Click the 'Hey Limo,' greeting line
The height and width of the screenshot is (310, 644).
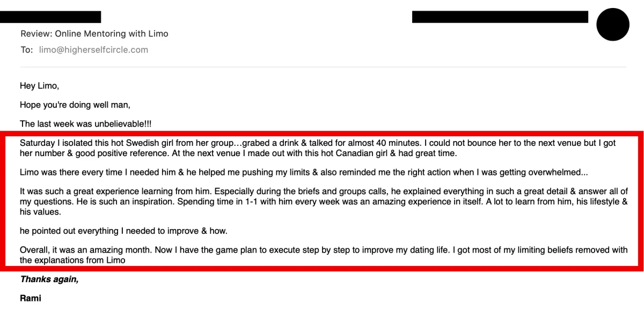[40, 86]
